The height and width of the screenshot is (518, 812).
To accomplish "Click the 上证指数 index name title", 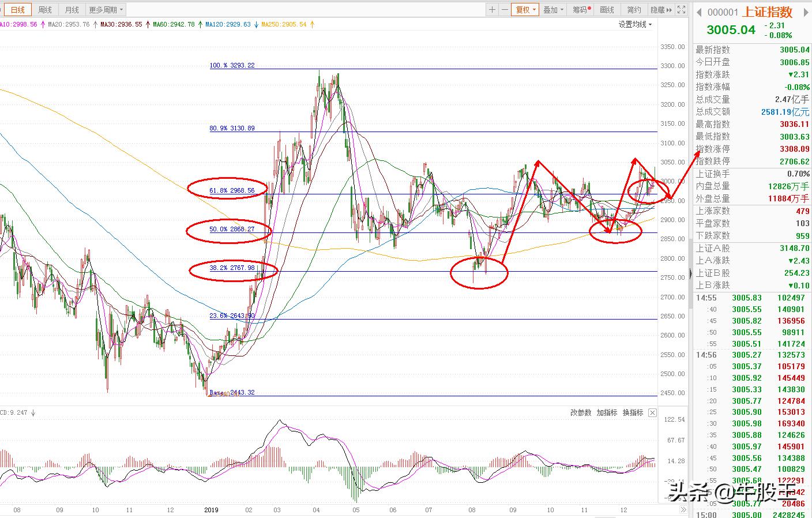I will pos(767,12).
